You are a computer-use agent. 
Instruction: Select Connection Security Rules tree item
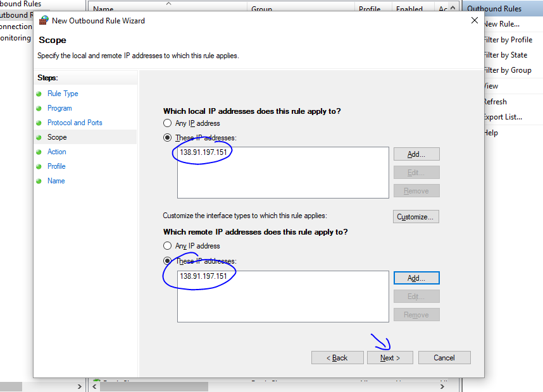pyautogui.click(x=16, y=27)
